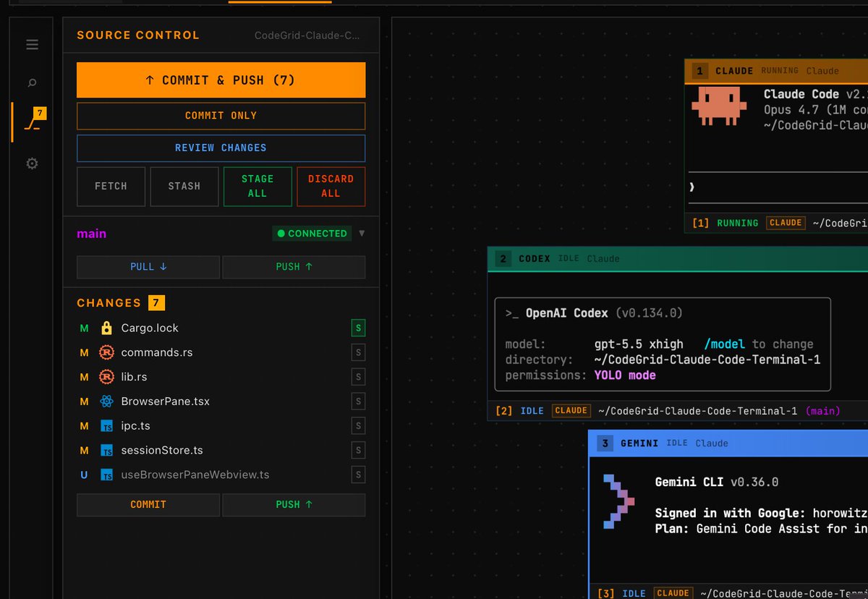Stage sessionStore.ts with its S toggle

pos(358,451)
